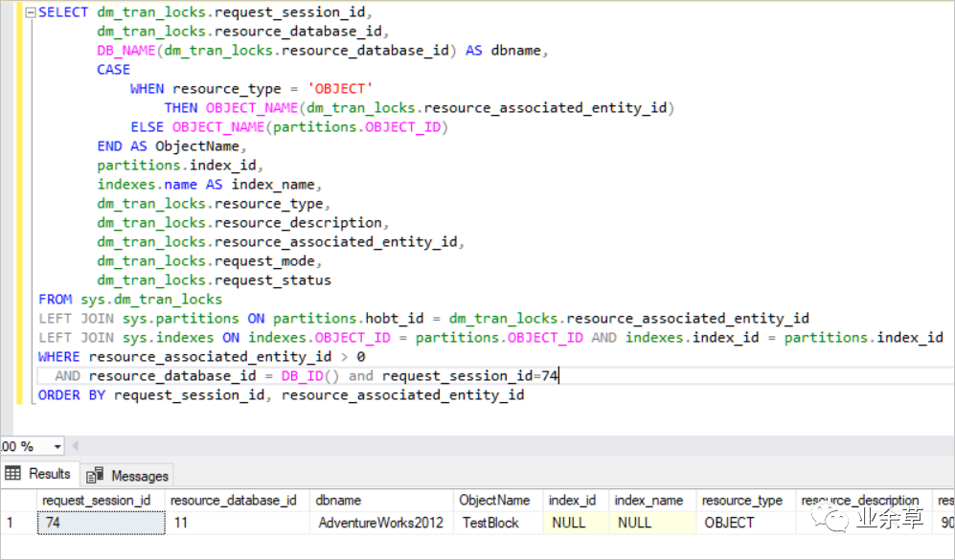Click the DB_ID() function in WHERE clause
The image size is (955, 560).
pos(309,376)
